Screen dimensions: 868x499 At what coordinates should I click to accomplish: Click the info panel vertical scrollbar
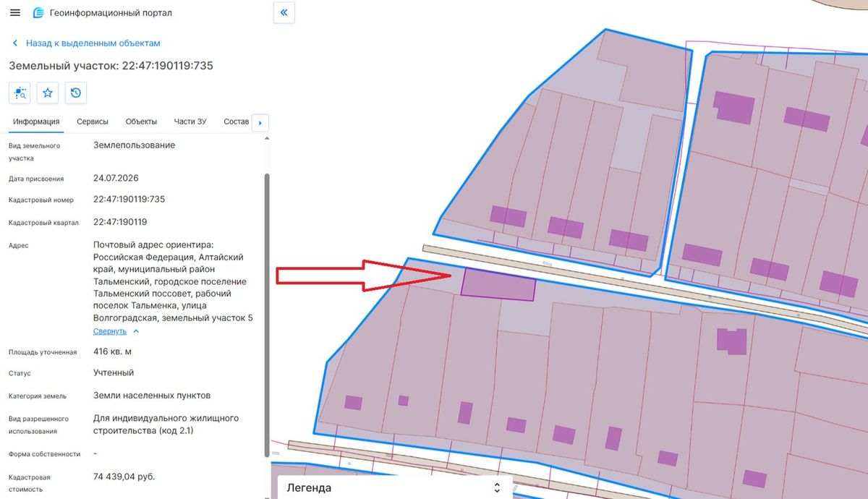[x=268, y=315]
